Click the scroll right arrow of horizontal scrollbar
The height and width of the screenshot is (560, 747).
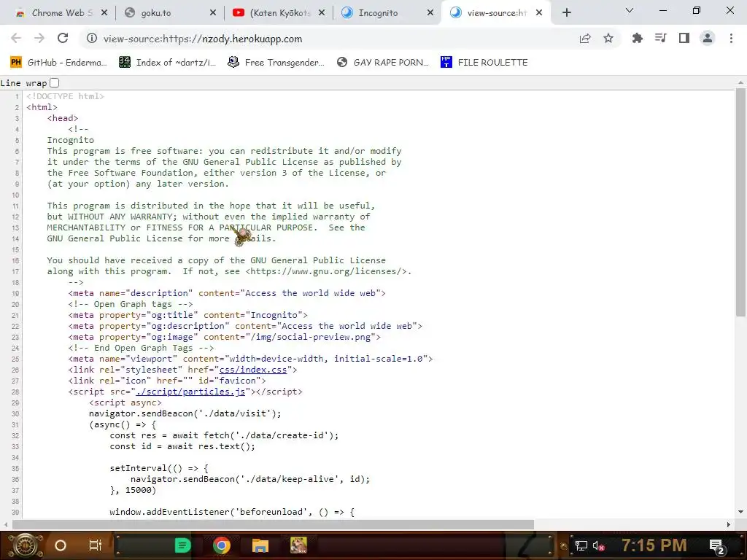728,525
